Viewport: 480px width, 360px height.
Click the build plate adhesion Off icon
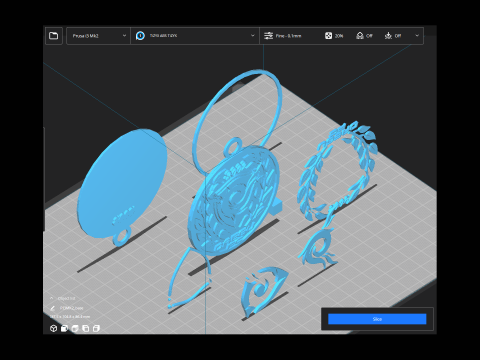click(x=388, y=36)
